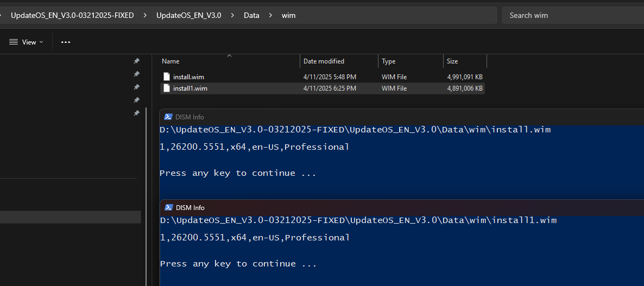The image size is (644, 286).
Task: Select the install.wim file name
Action: point(188,77)
